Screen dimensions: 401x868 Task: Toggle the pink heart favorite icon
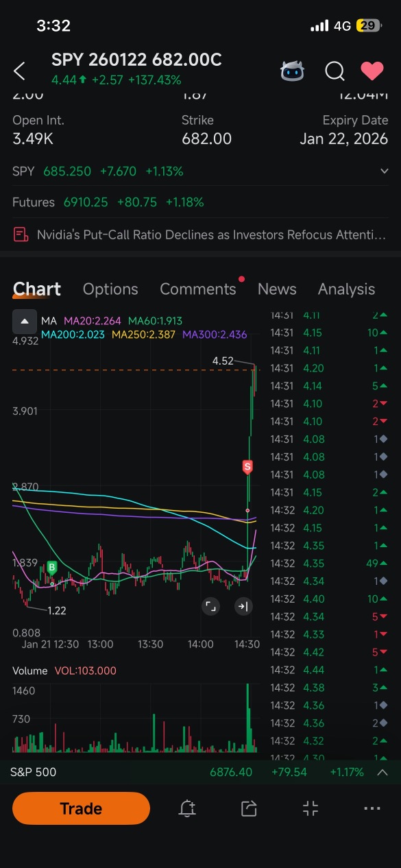point(372,71)
